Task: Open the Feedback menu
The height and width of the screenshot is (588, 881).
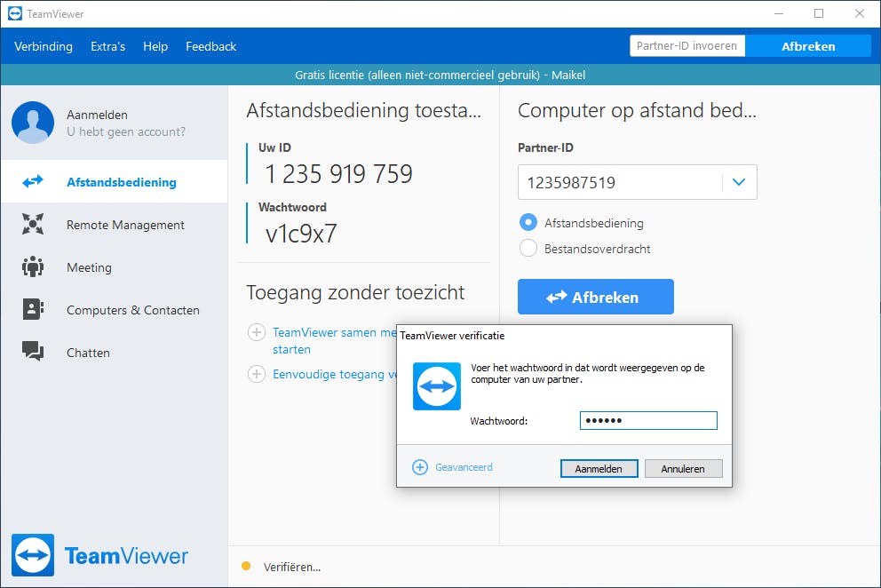Action: click(x=210, y=46)
